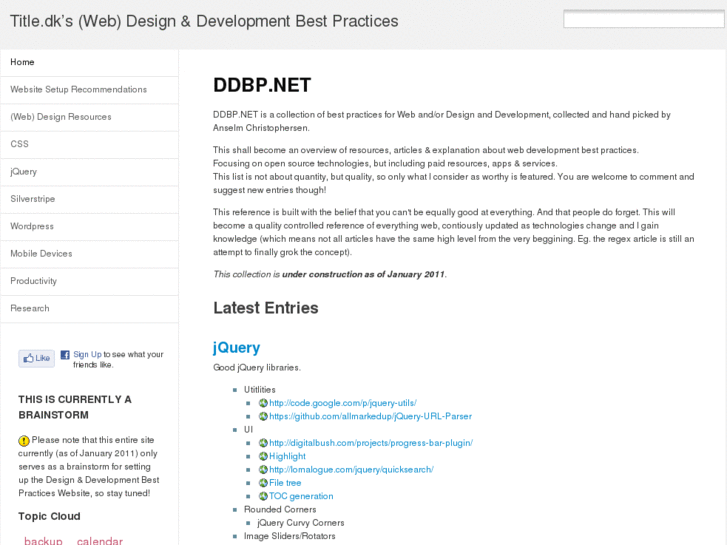Screen dimensions: 727x545
Task: Open the Productivity sidebar item
Action: click(89, 281)
